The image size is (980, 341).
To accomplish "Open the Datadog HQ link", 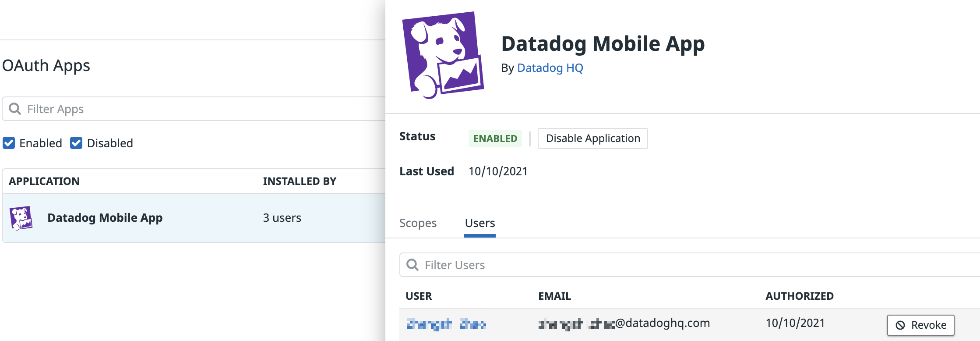I will [550, 68].
